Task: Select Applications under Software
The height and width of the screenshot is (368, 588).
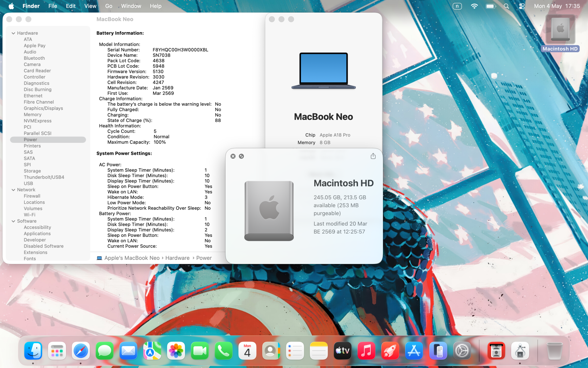Action: tap(37, 234)
